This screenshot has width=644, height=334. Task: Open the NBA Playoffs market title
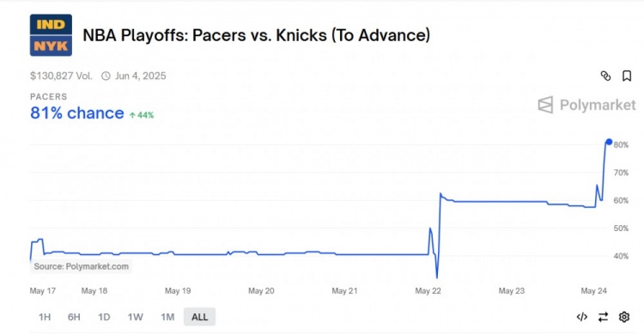click(256, 35)
